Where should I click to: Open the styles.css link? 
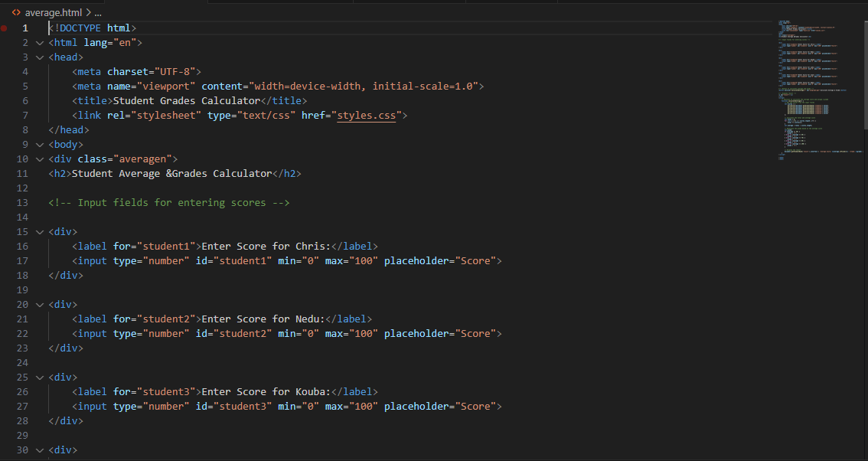pyautogui.click(x=367, y=115)
